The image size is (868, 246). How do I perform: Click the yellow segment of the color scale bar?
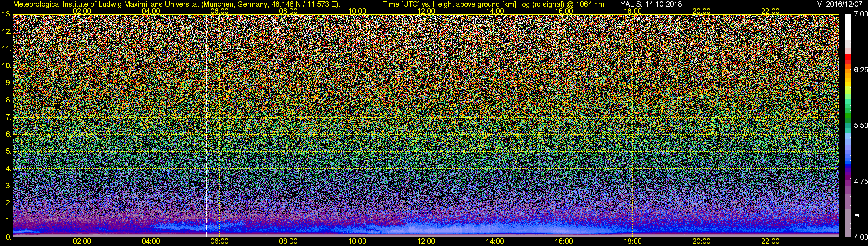(x=847, y=89)
